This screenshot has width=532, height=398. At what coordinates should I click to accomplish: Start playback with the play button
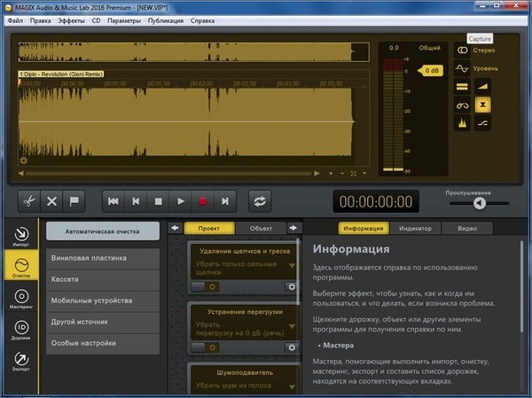pyautogui.click(x=181, y=201)
